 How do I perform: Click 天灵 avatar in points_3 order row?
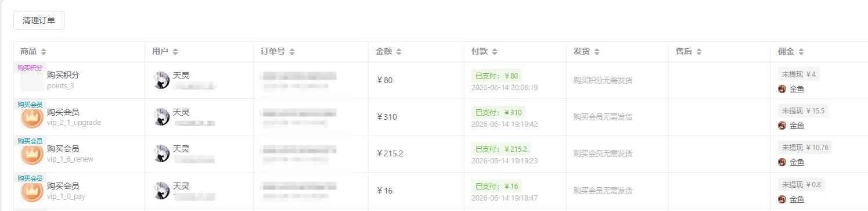[161, 80]
